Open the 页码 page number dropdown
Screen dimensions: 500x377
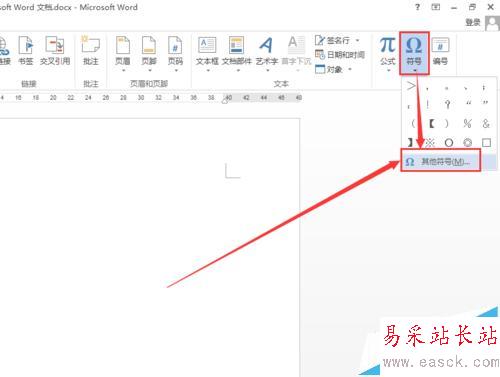click(175, 54)
